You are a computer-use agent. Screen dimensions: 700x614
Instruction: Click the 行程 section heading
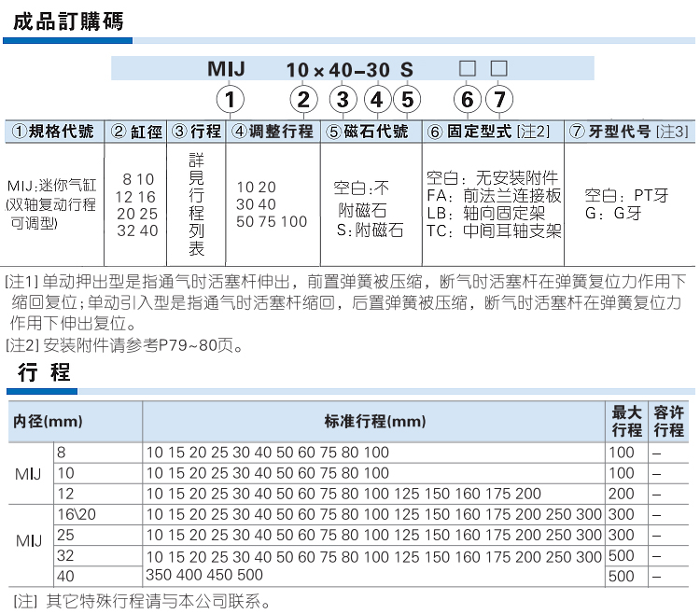click(44, 373)
